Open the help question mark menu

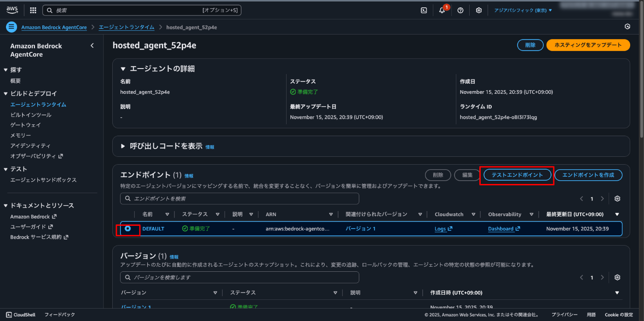click(460, 10)
